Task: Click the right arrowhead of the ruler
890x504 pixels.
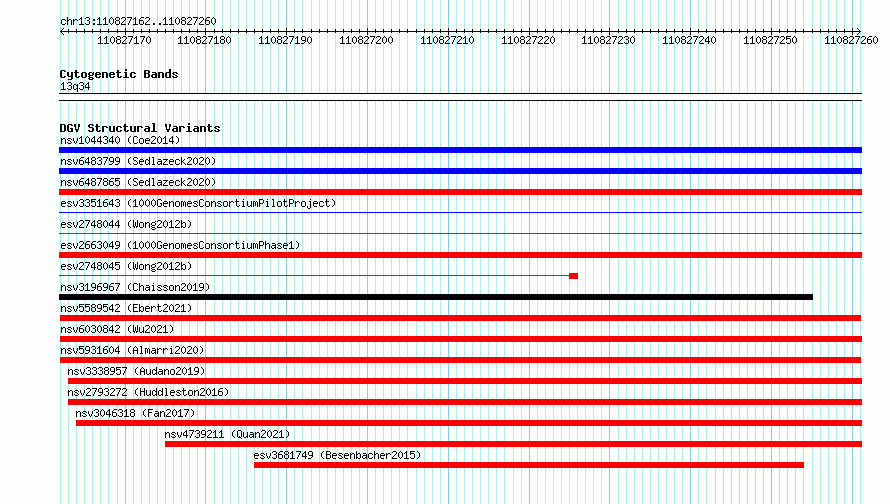Action: 859,31
